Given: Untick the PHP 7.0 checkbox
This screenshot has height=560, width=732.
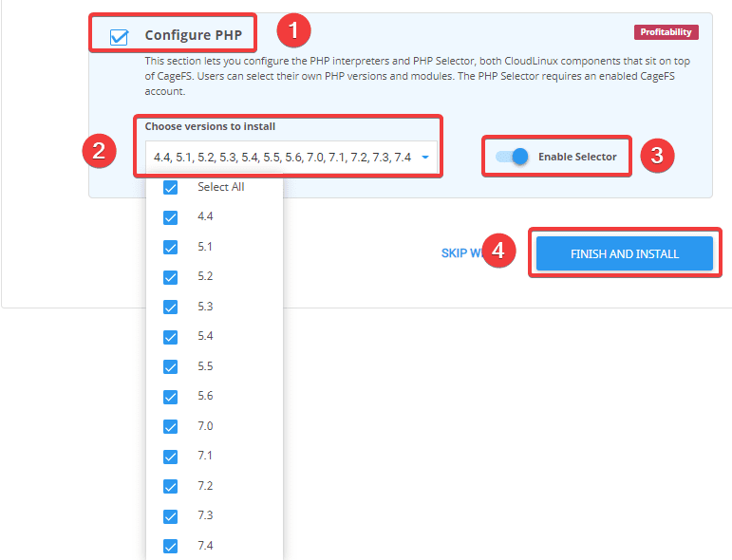Looking at the screenshot, I should tap(171, 427).
